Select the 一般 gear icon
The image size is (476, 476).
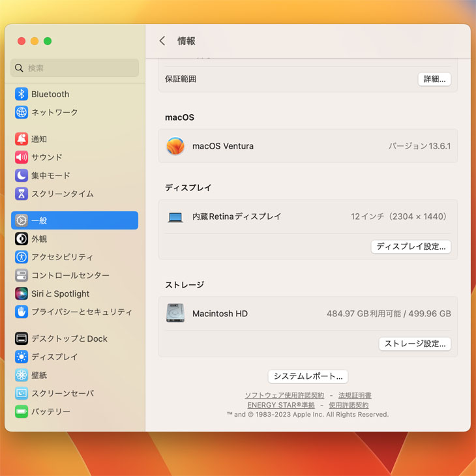(x=22, y=220)
